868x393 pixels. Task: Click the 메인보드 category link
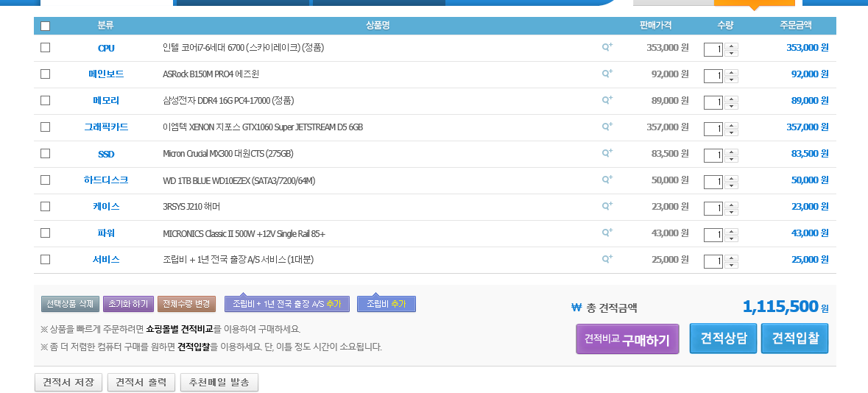[x=106, y=74]
